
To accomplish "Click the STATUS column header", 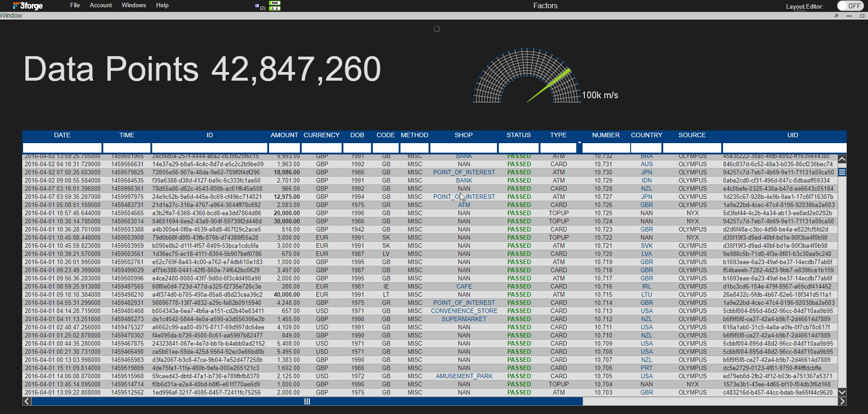I will pos(519,135).
